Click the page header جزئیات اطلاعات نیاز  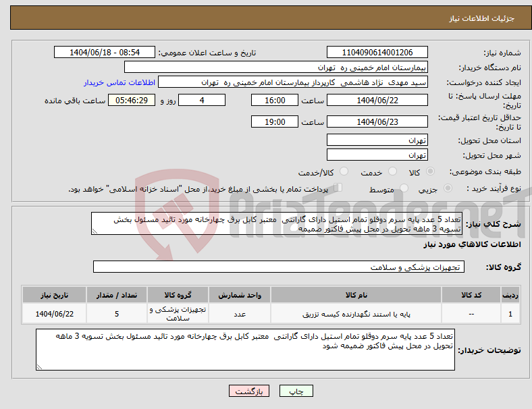[x=481, y=18]
